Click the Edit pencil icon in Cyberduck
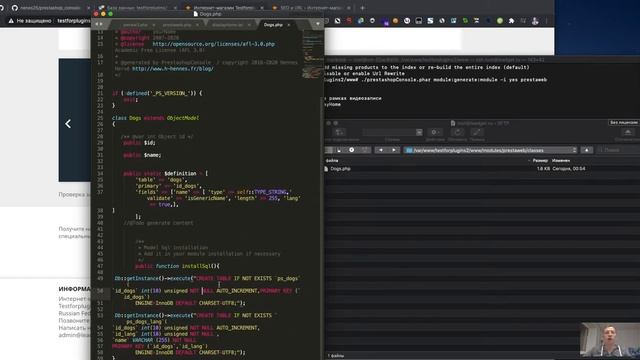Viewport: 640px width, 360px height. click(476, 132)
